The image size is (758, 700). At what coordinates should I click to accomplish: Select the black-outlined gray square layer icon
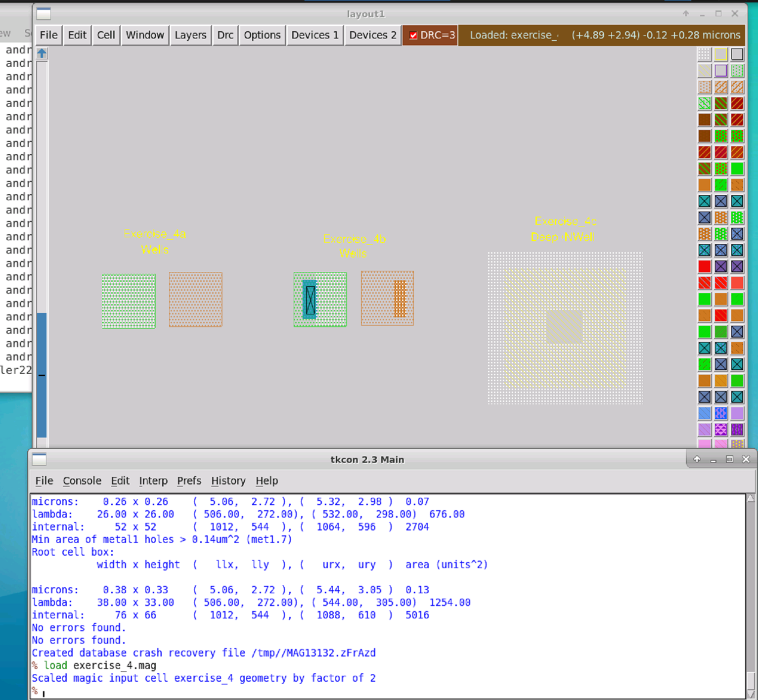click(x=737, y=54)
